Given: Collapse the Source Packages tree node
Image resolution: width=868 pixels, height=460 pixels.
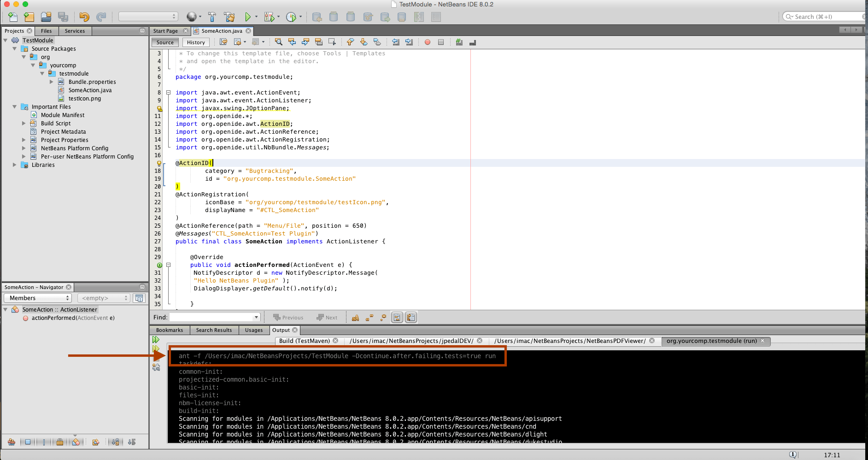Looking at the screenshot, I should (15, 49).
